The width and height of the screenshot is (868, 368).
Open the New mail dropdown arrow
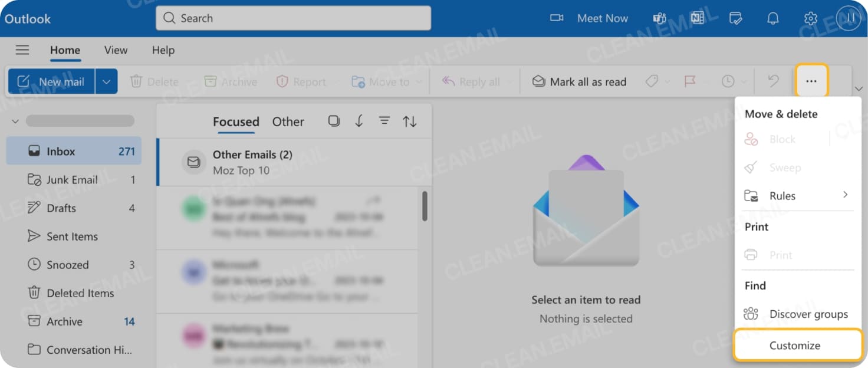coord(106,81)
